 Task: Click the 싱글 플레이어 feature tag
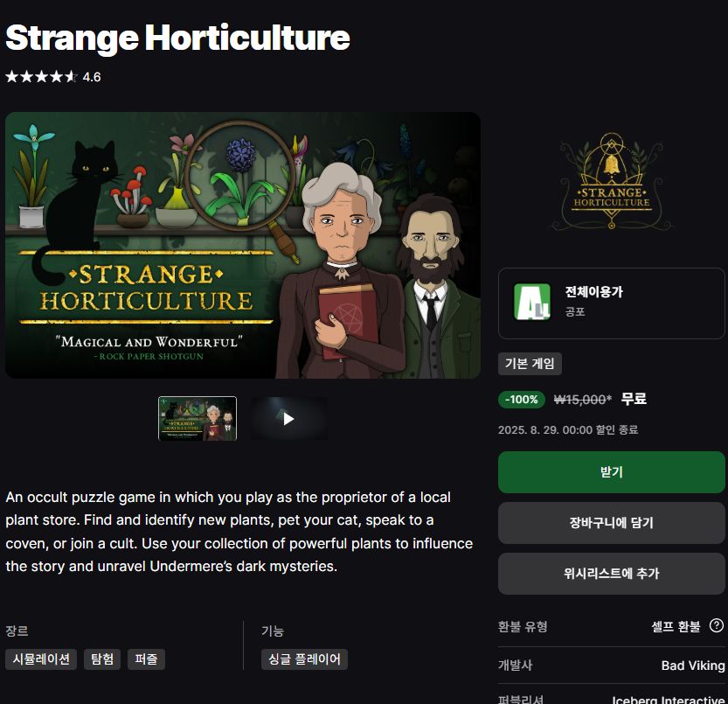pyautogui.click(x=304, y=659)
